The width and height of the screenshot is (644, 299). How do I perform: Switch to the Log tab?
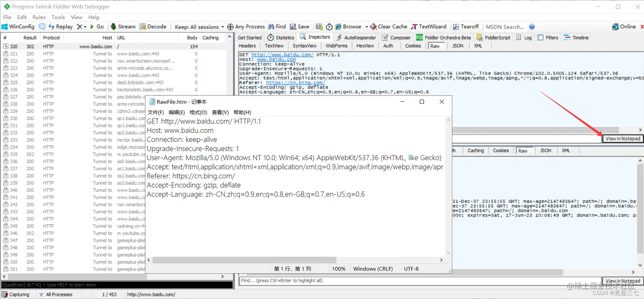(524, 37)
